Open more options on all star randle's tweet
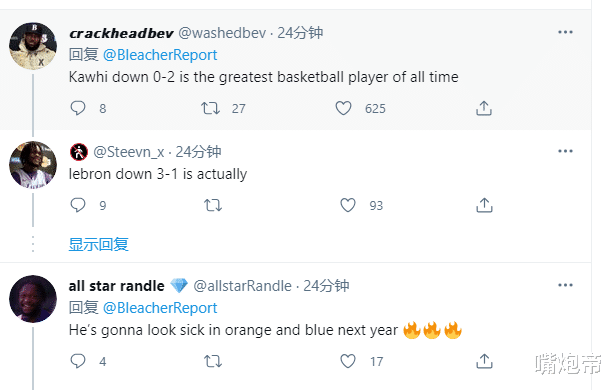The image size is (614, 390). (x=565, y=285)
